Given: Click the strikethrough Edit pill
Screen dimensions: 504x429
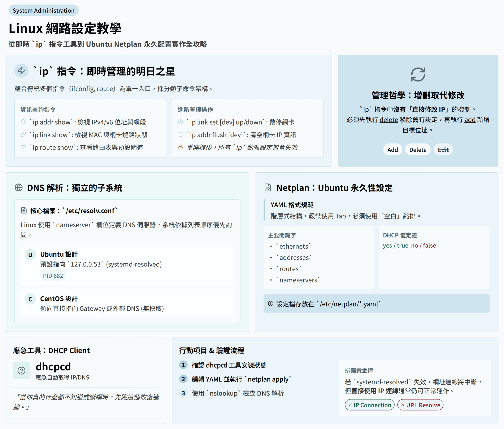Looking at the screenshot, I should coord(443,150).
